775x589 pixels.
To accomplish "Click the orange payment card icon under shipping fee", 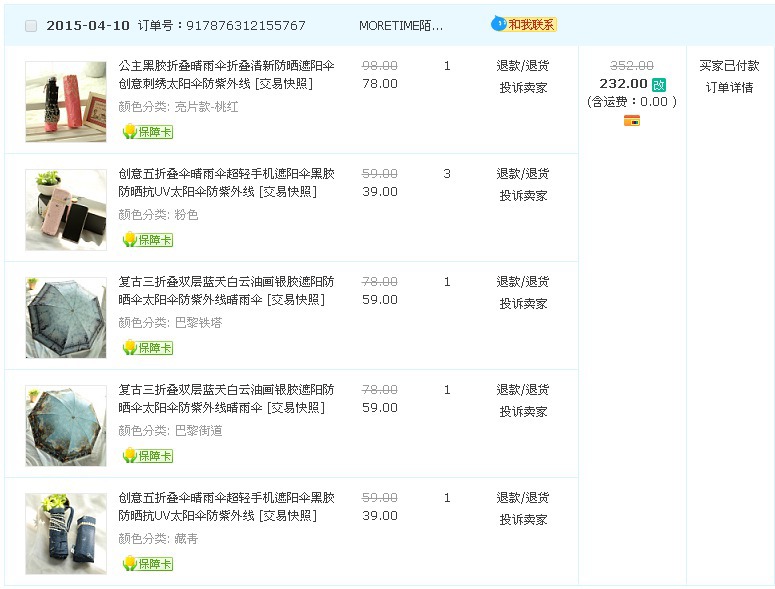I will 632,120.
